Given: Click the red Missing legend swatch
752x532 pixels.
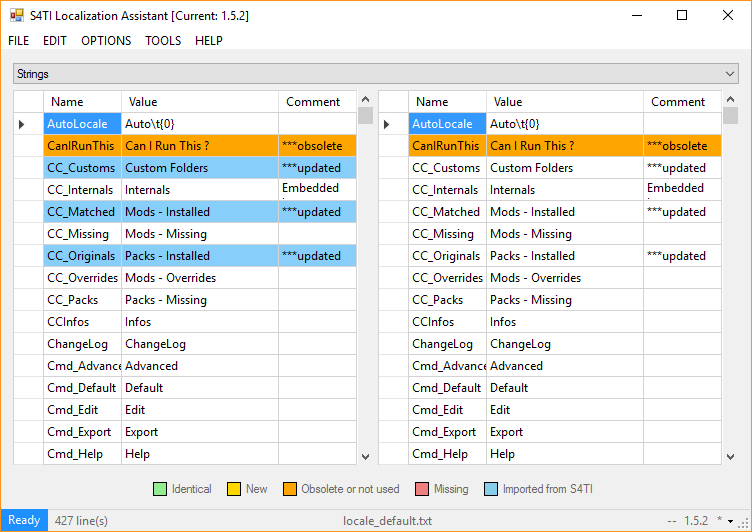Looking at the screenshot, I should click(423, 489).
